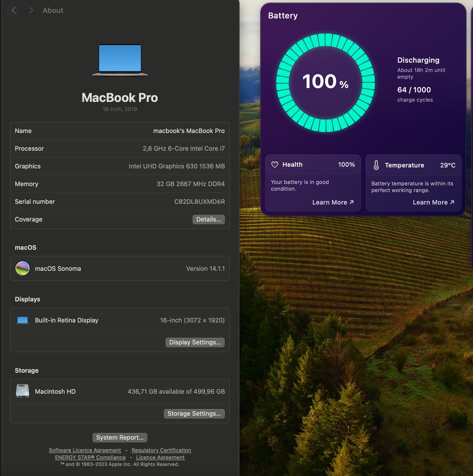Click the Intel UHD Graphics 630 value

coord(177,166)
